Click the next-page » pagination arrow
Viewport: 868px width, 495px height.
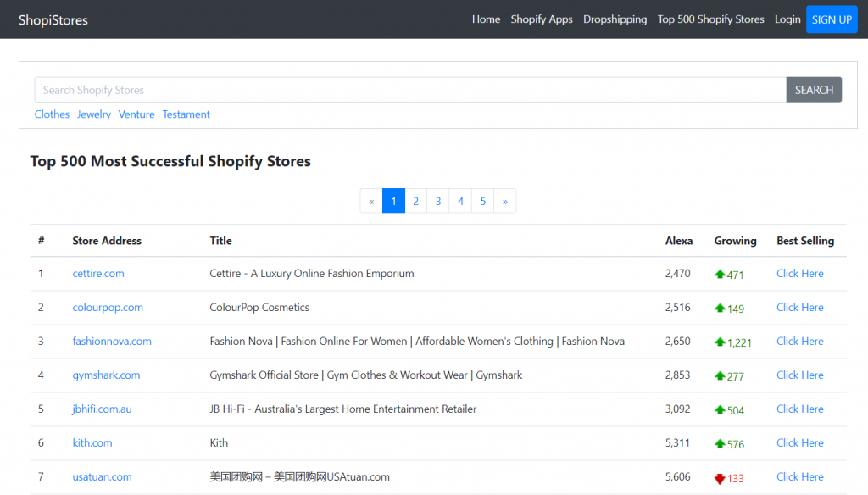pyautogui.click(x=504, y=201)
